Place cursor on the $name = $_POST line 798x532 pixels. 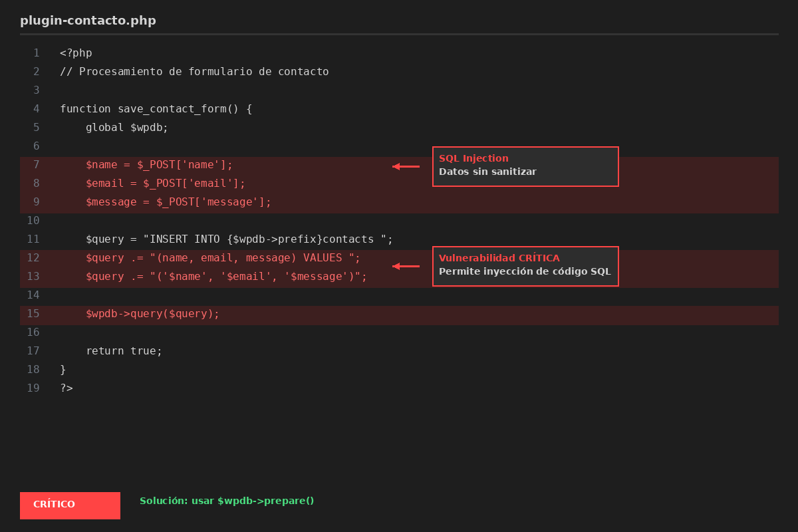(160, 165)
